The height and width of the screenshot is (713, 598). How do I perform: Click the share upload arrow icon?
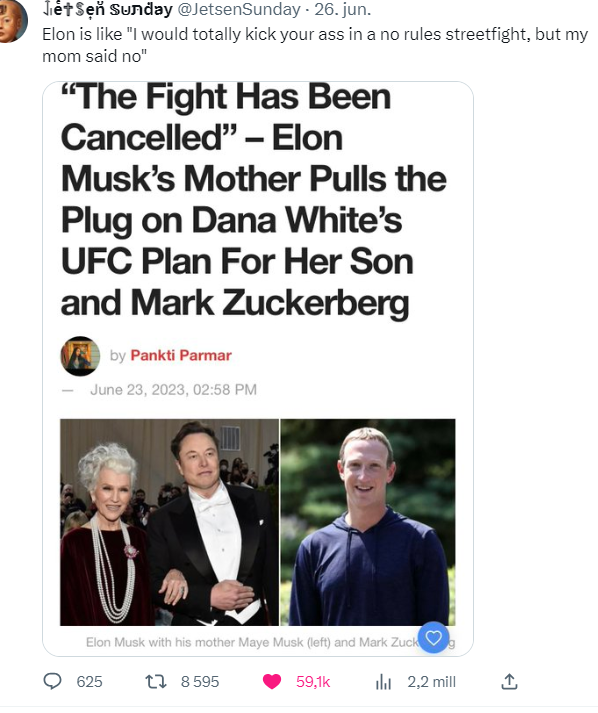(x=509, y=681)
